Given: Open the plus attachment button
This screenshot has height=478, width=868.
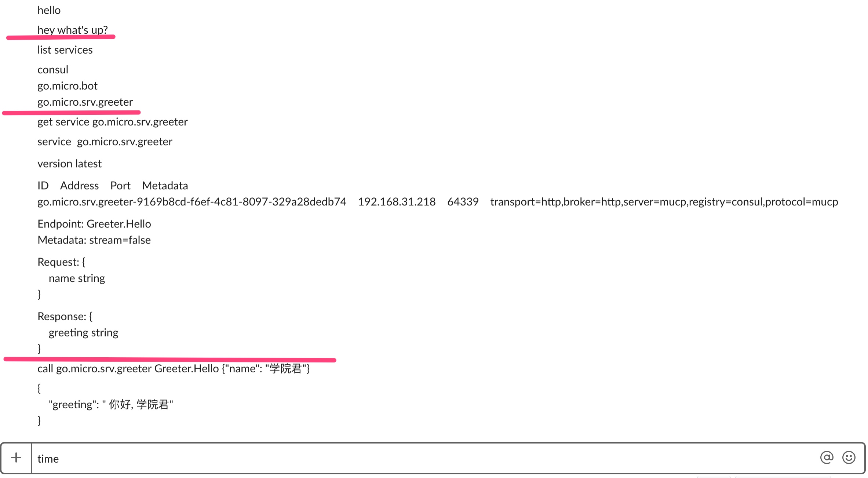Looking at the screenshot, I should (x=16, y=458).
